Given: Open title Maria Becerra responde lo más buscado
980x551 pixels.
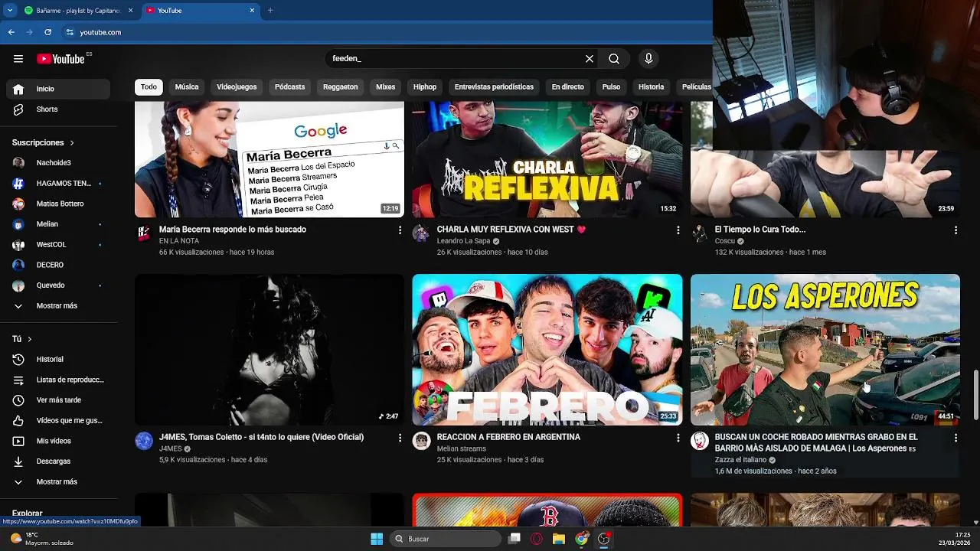Looking at the screenshot, I should [233, 230].
